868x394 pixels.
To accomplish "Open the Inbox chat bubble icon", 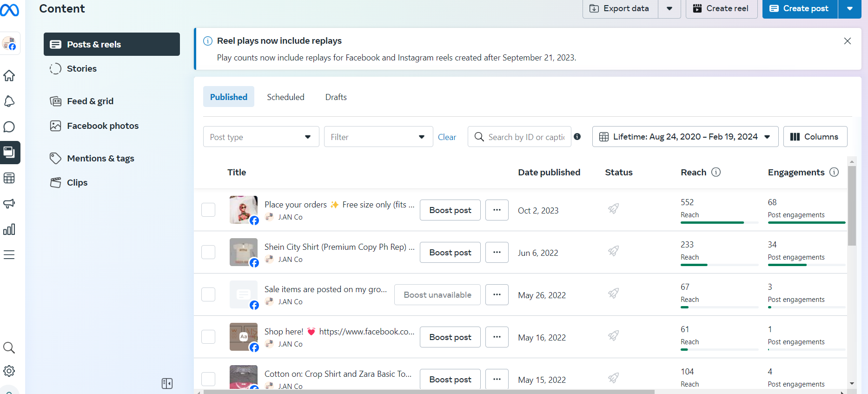I will tap(9, 127).
